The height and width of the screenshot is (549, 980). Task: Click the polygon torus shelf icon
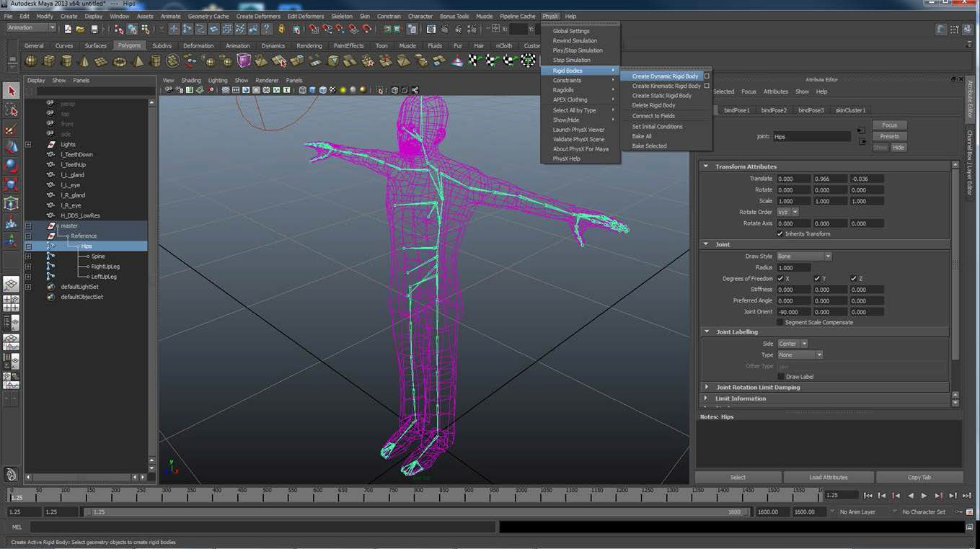click(120, 61)
